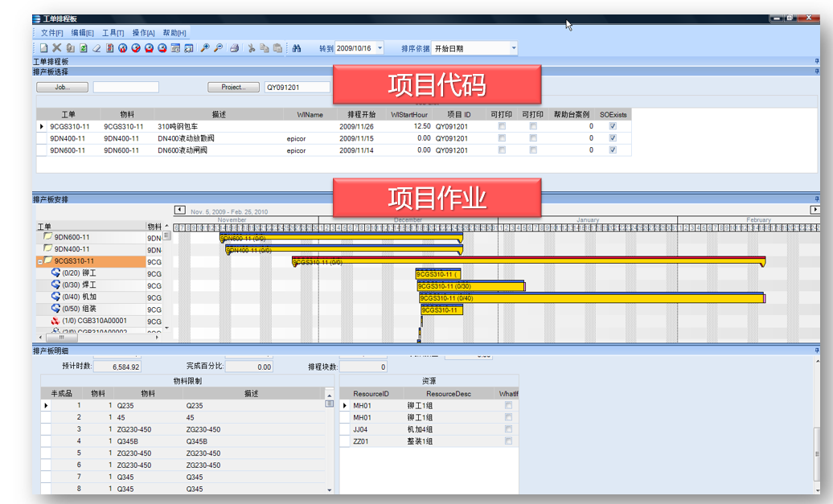
Task: Click the Job... button
Action: click(x=62, y=87)
